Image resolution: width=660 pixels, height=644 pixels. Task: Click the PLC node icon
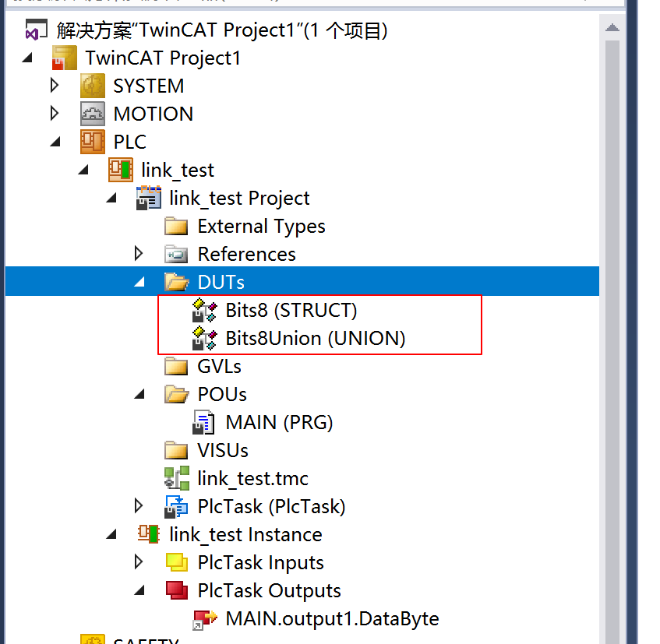click(x=92, y=142)
